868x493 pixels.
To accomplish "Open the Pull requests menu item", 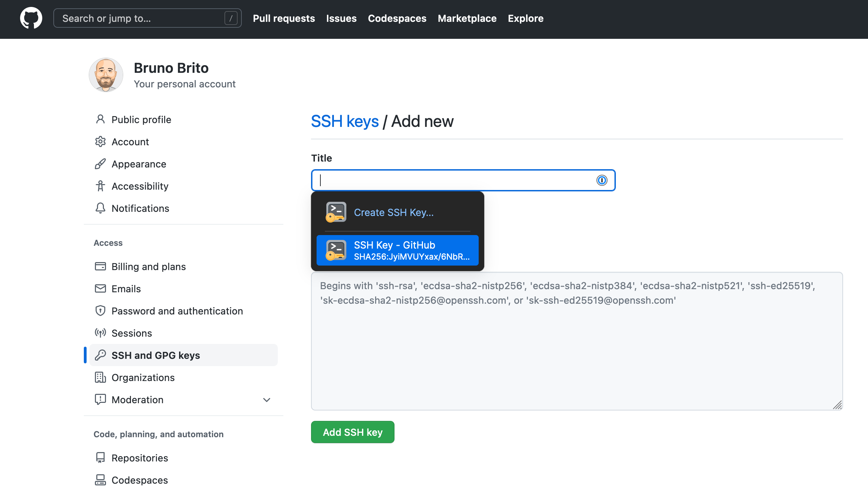I will click(284, 18).
